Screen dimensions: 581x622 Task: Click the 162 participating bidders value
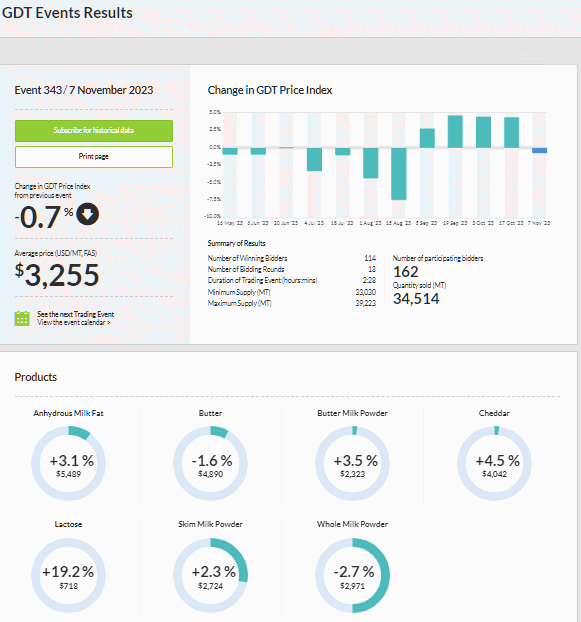406,272
